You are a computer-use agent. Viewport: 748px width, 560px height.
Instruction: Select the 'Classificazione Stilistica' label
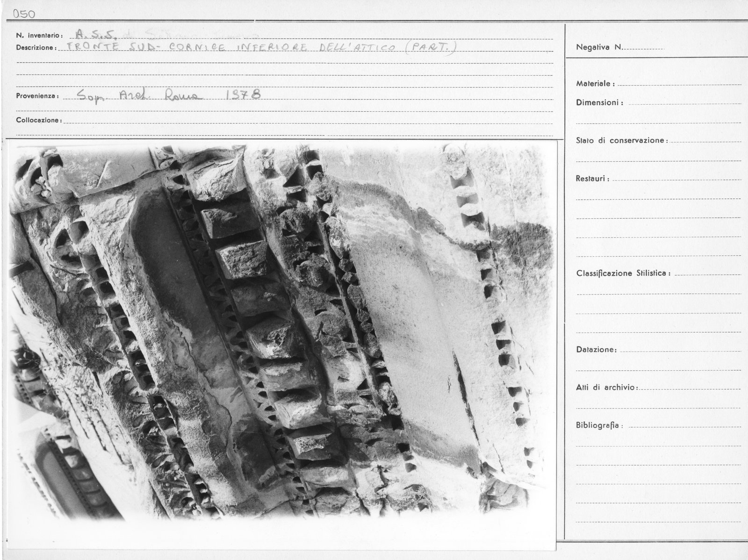[623, 273]
